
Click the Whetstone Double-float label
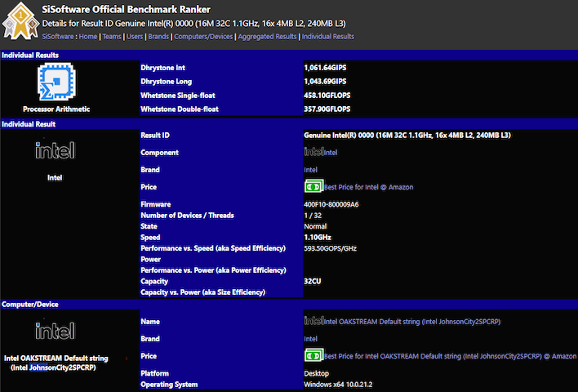[180, 109]
